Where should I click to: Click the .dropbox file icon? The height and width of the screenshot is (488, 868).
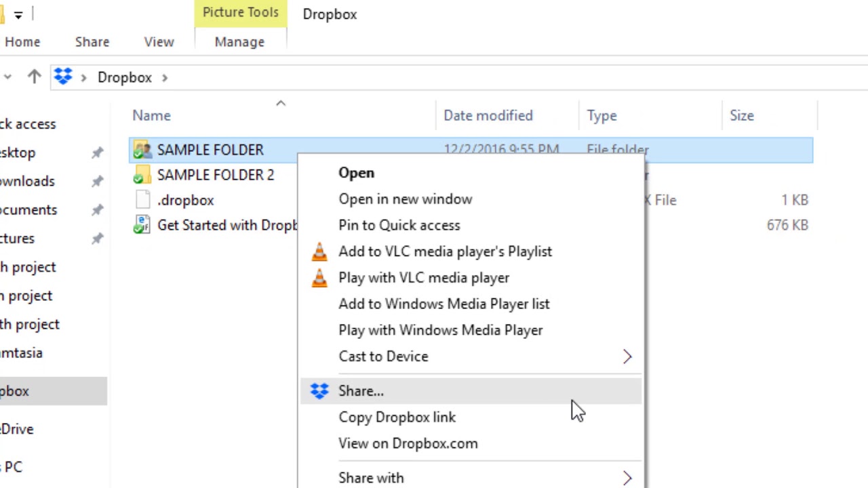coord(142,200)
